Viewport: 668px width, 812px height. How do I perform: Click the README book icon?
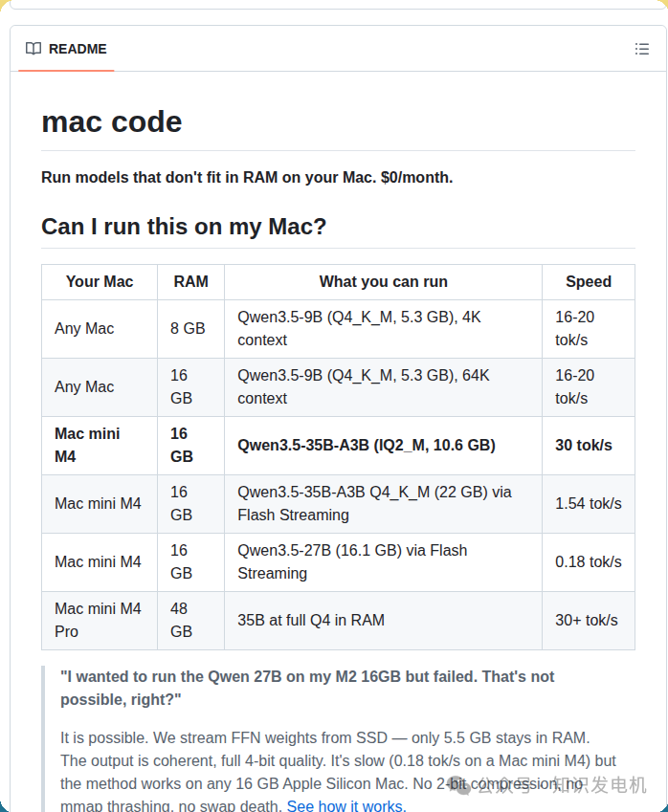33,48
